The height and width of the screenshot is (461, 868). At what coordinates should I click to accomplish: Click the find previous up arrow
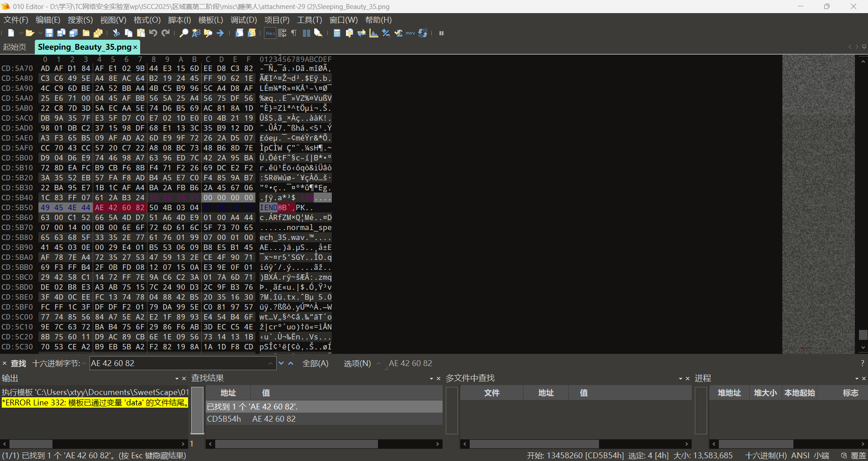291,363
